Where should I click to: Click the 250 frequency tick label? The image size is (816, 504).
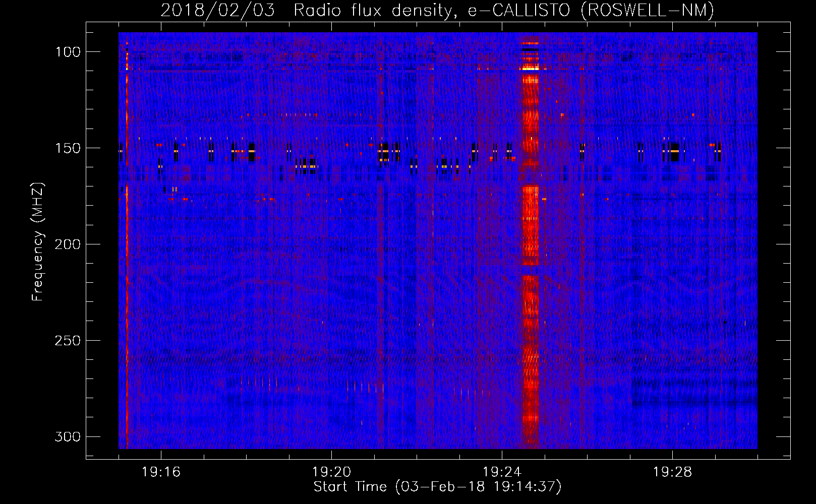pos(68,341)
